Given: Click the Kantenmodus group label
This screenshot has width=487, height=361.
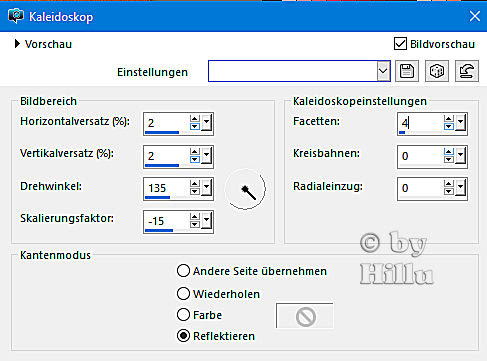Looking at the screenshot, I should pyautogui.click(x=55, y=255).
